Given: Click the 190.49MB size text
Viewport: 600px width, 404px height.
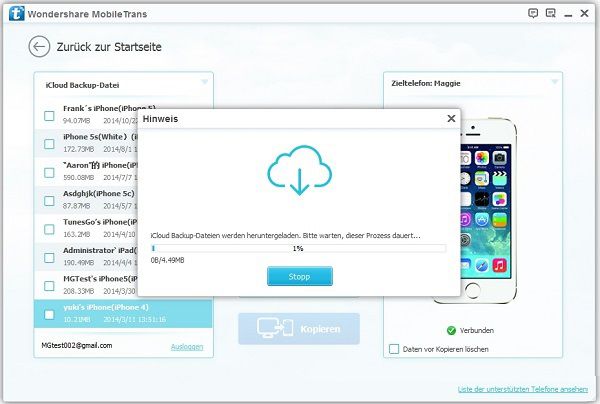Looking at the screenshot, I should pyautogui.click(x=78, y=263).
